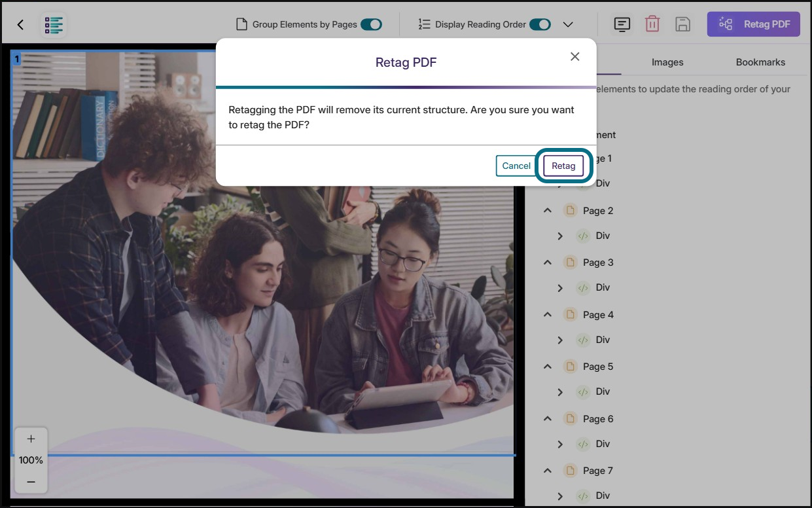The image size is (812, 508).
Task: Select the Page 5 page icon
Action: pos(570,367)
